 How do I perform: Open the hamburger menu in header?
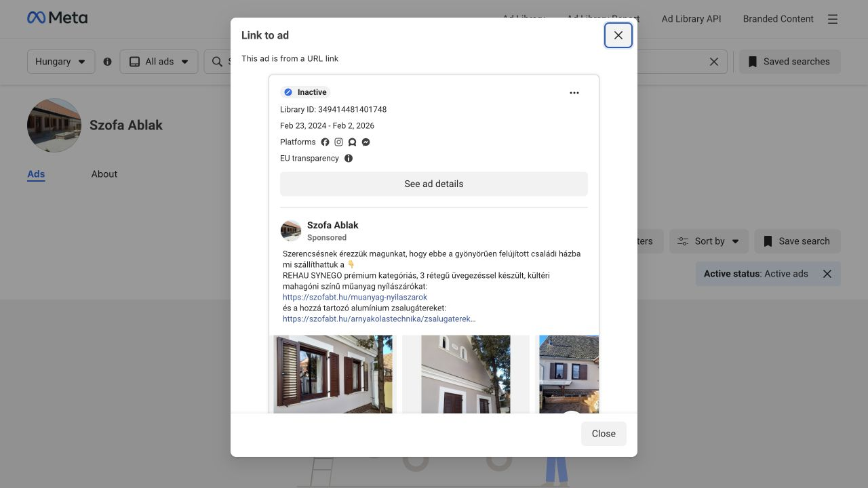pyautogui.click(x=833, y=19)
